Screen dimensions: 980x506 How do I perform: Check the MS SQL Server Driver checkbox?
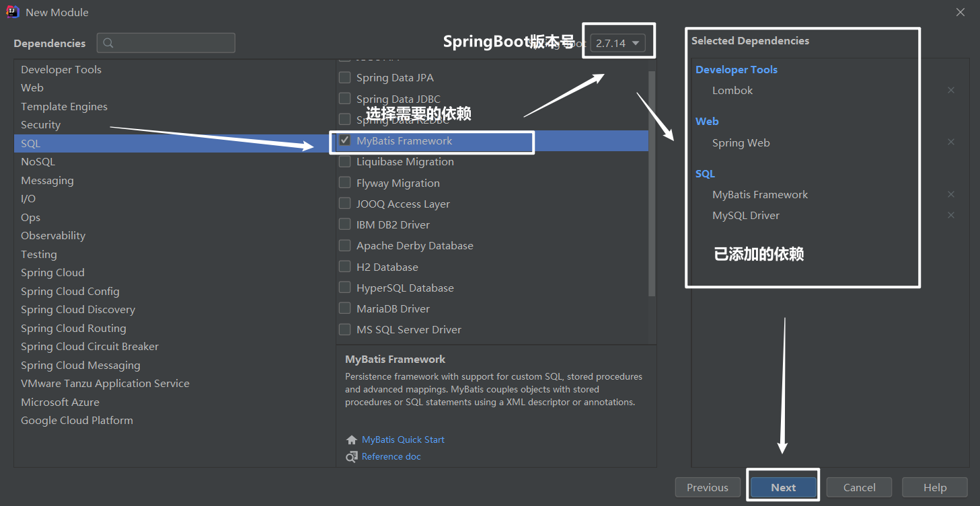[x=344, y=329]
